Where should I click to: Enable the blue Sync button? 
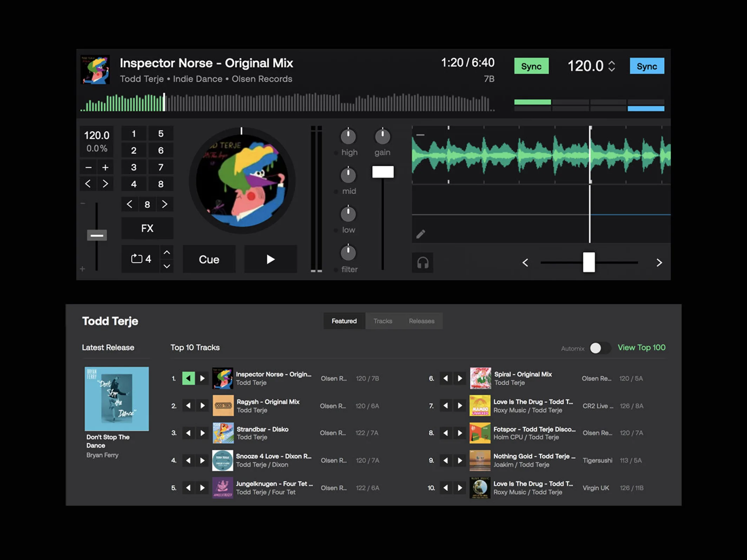pyautogui.click(x=647, y=66)
